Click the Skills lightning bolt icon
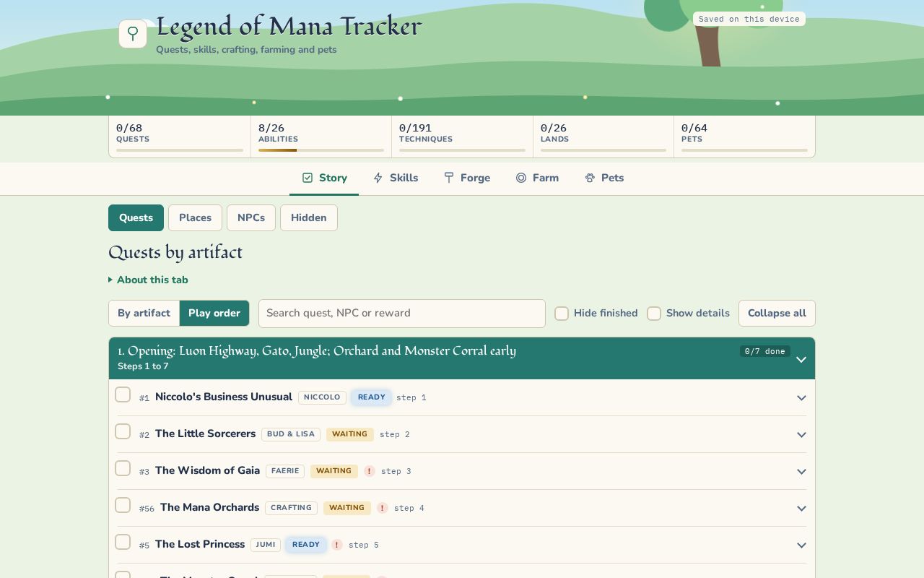 point(378,178)
